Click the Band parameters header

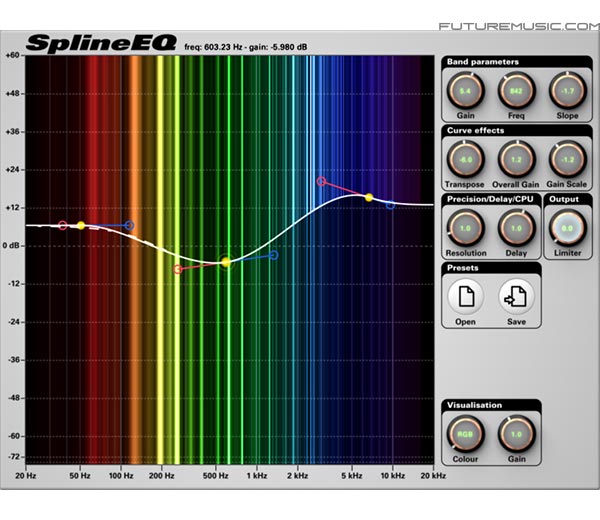(x=483, y=62)
